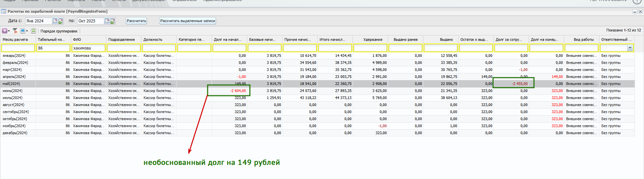Select the июнь(2024) row
Viewport: 644px width, 179px height.
[x=317, y=91]
